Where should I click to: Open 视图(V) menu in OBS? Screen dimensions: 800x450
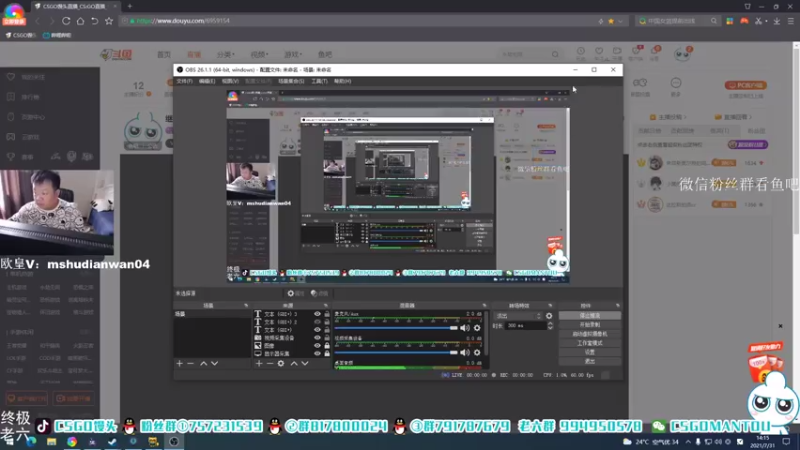point(230,81)
